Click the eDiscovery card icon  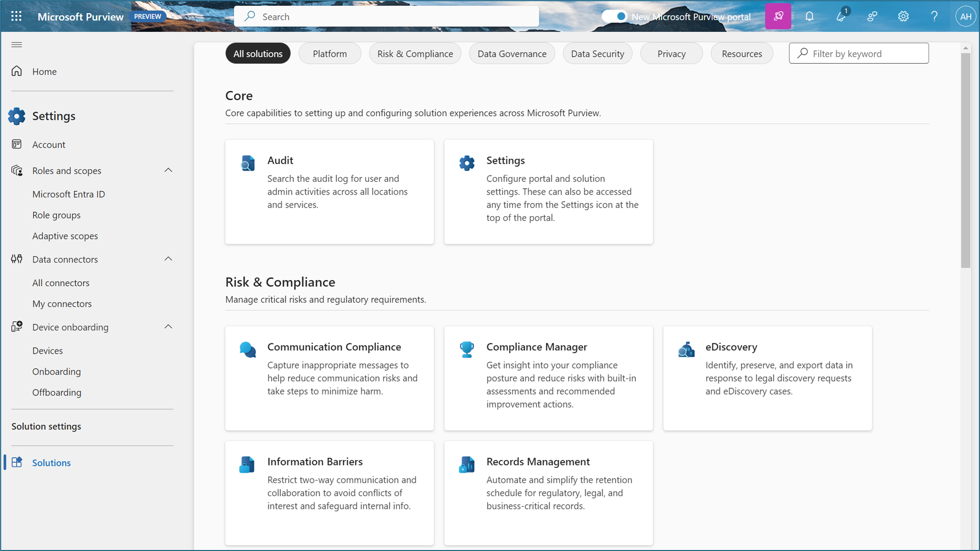686,350
